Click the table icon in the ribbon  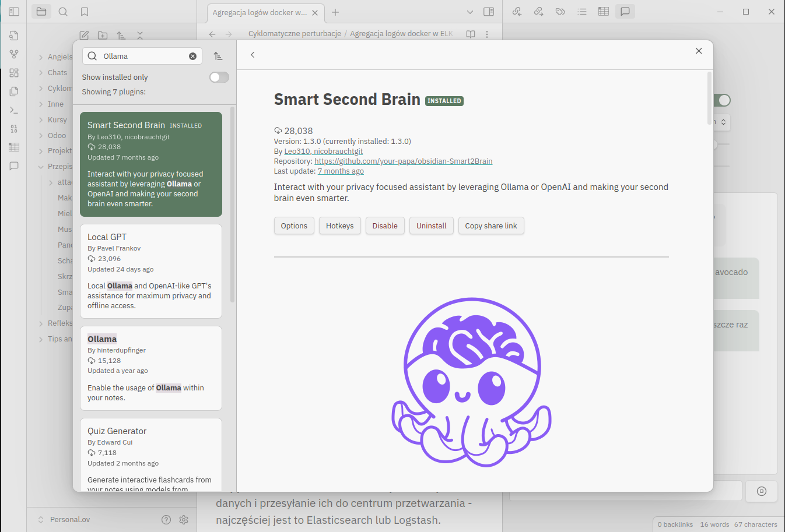pyautogui.click(x=14, y=147)
